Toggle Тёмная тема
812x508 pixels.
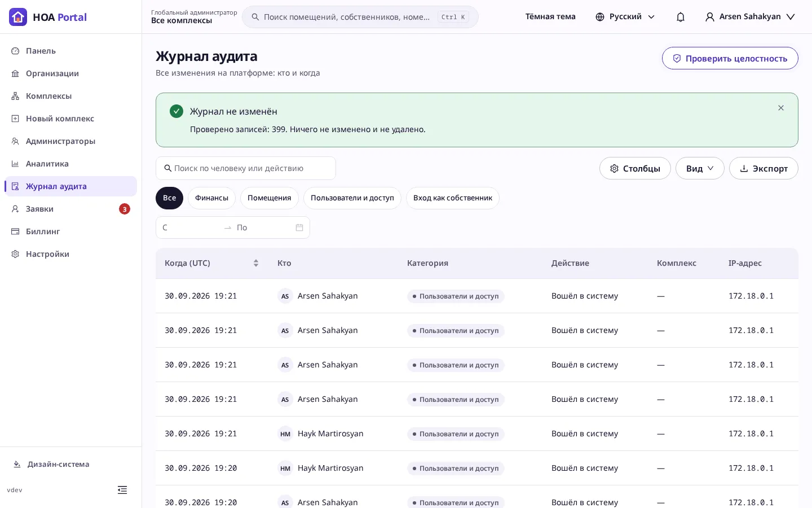pos(550,17)
